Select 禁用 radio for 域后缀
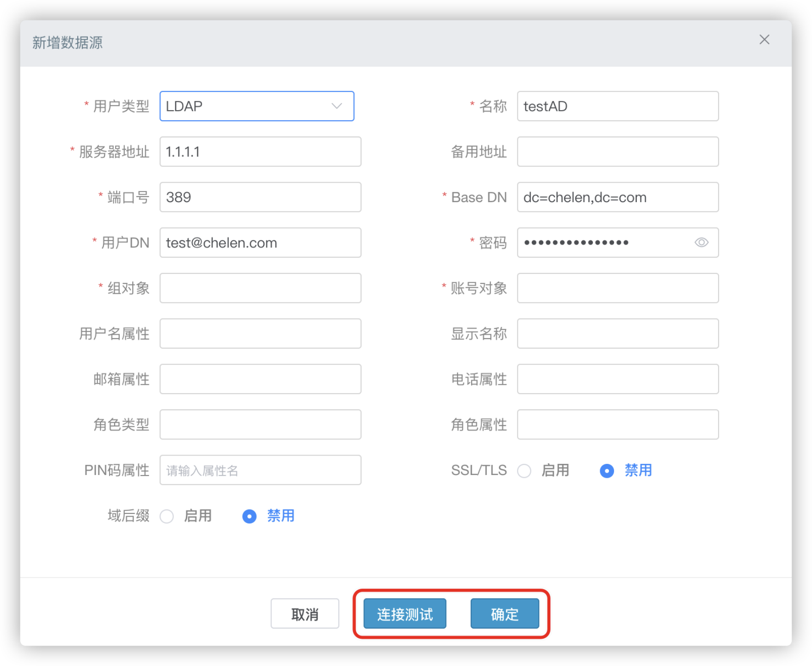 click(249, 516)
